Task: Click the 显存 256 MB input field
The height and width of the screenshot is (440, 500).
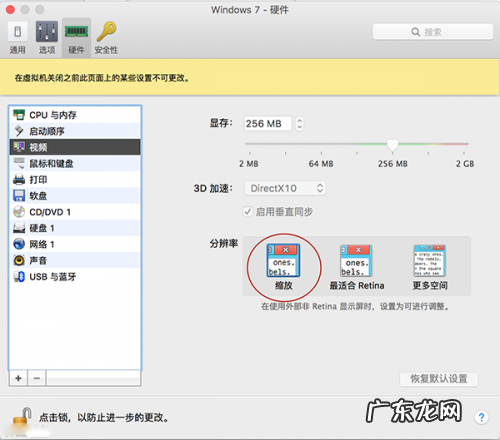Action: coord(268,124)
